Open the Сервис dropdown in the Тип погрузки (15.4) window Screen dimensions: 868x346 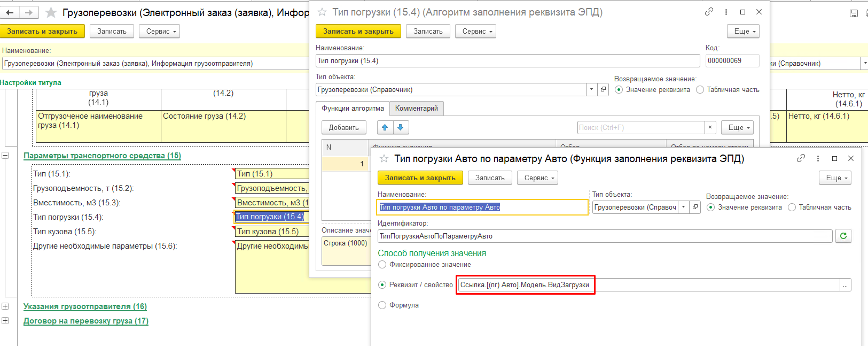click(x=476, y=31)
